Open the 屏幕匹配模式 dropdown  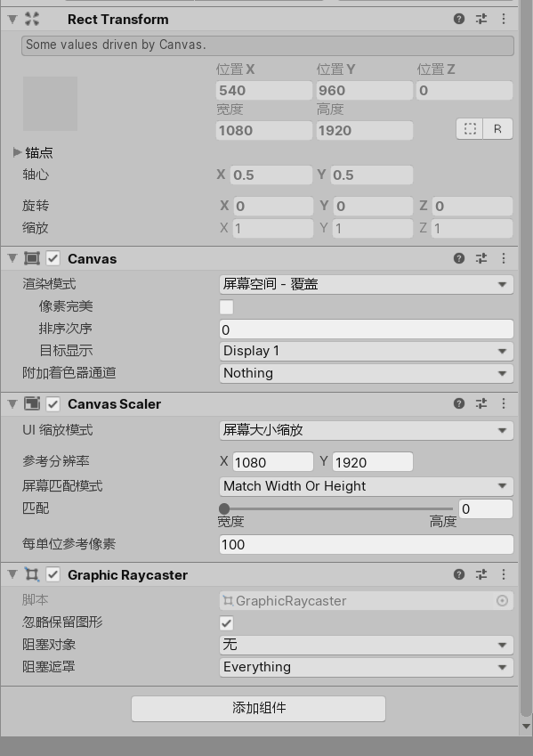coord(367,486)
